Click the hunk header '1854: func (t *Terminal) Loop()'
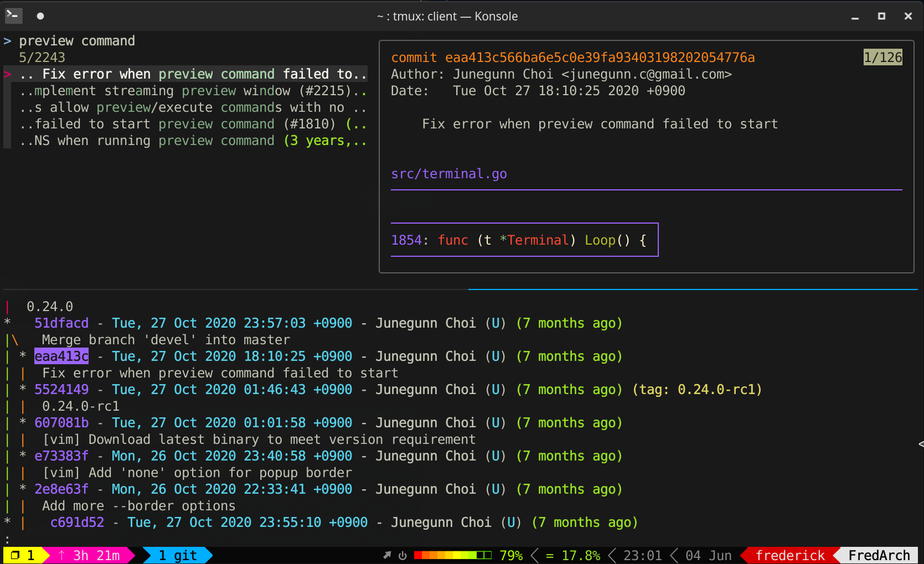The width and height of the screenshot is (924, 564). (x=519, y=240)
